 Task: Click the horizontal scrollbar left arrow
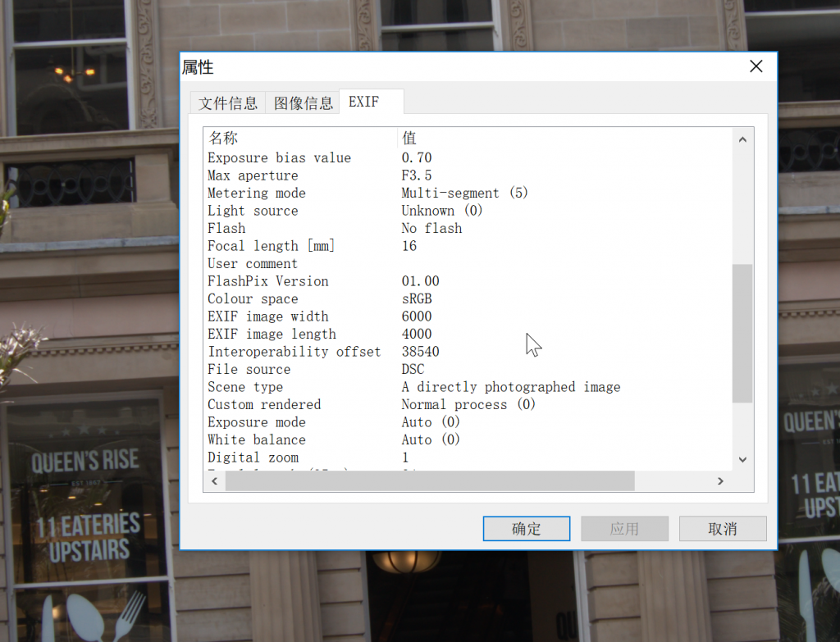tap(215, 481)
